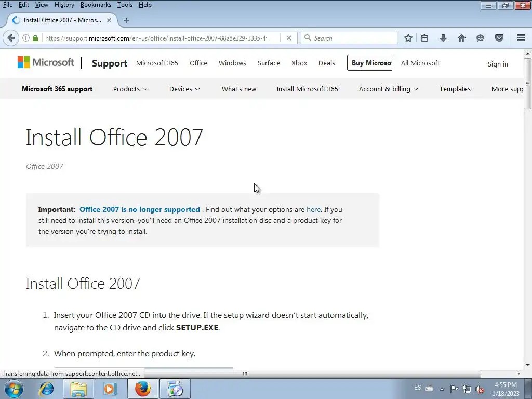Click the horizontal scrollbar thumb
The height and width of the screenshot is (399, 532).
[x=245, y=374]
